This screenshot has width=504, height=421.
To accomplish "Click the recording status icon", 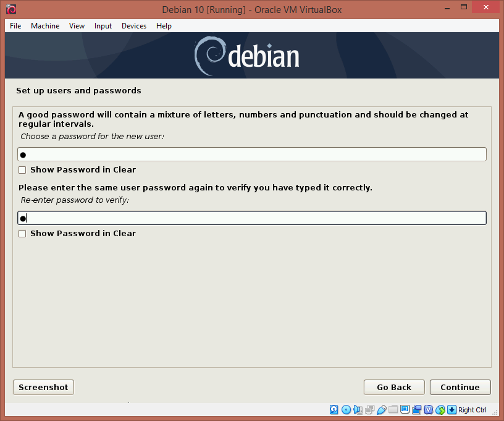I will [417, 409].
